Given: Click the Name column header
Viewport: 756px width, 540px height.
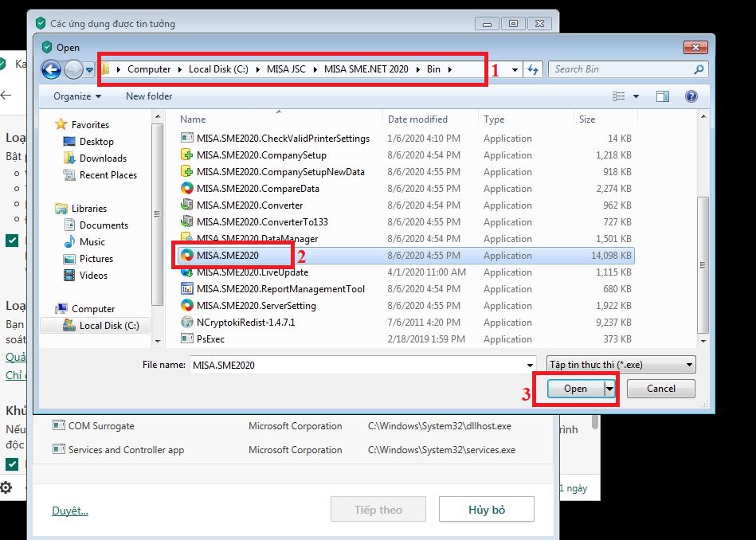Looking at the screenshot, I should click(193, 119).
